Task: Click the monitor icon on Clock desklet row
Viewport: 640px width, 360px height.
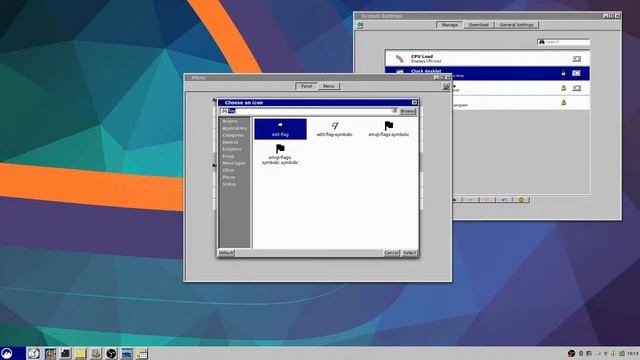Action: (x=576, y=73)
